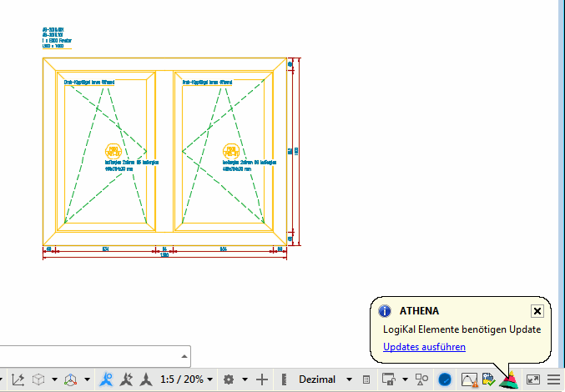Image resolution: width=565 pixels, height=392 pixels.
Task: Expand the lock UI dropdown arrow
Action: coord(403,379)
